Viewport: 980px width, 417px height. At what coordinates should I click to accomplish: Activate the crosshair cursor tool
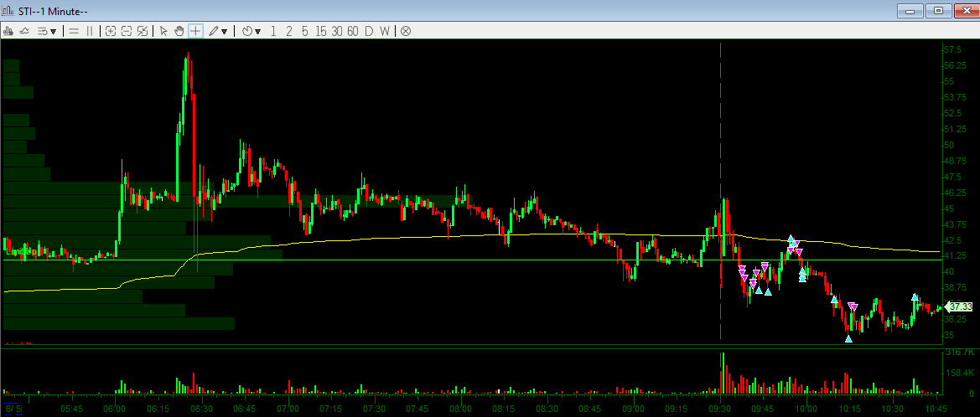(x=195, y=31)
